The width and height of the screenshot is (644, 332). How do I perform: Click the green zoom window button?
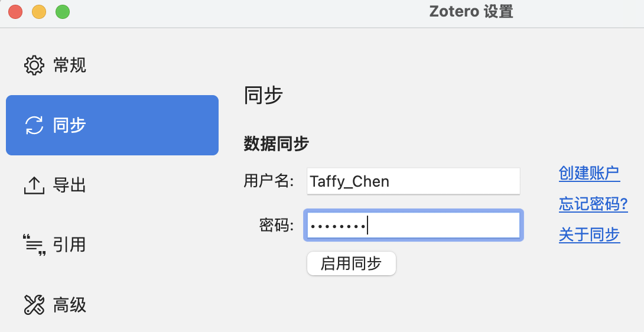point(62,11)
